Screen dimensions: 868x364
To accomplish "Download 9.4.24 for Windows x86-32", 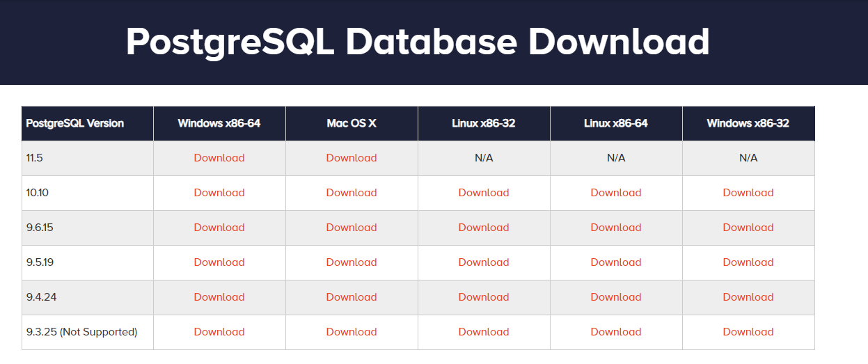I will [748, 297].
